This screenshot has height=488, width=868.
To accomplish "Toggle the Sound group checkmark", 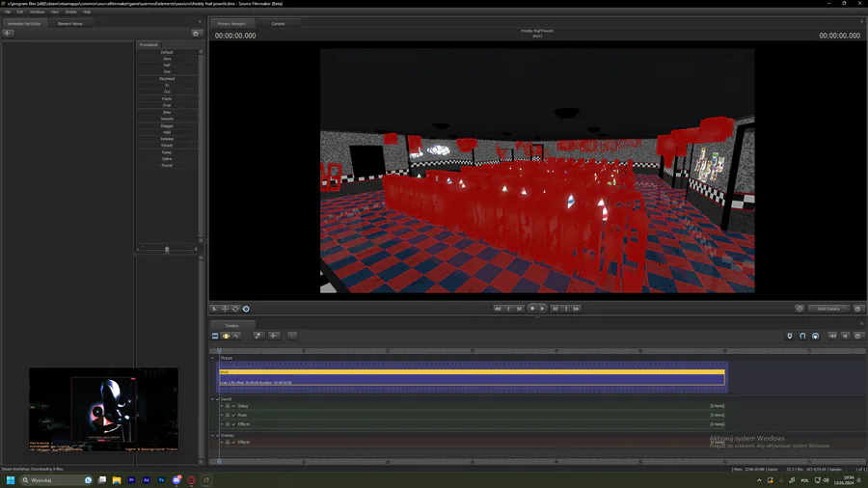I will (218, 399).
